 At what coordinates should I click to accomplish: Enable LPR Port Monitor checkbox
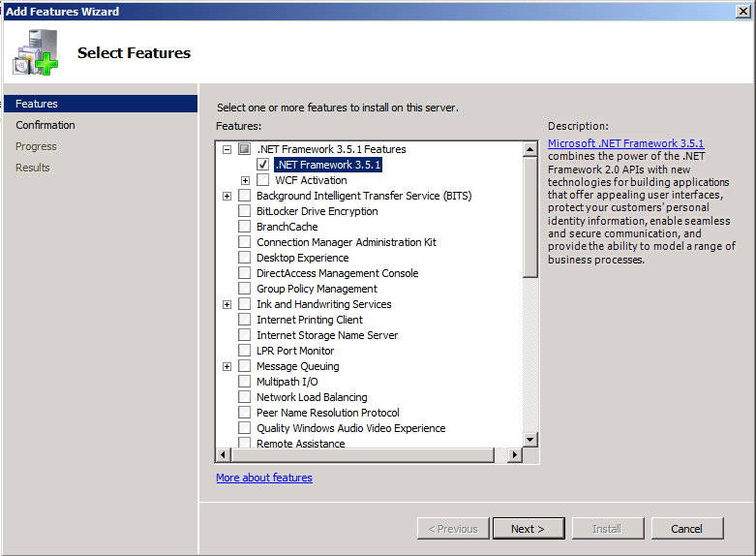tap(245, 351)
